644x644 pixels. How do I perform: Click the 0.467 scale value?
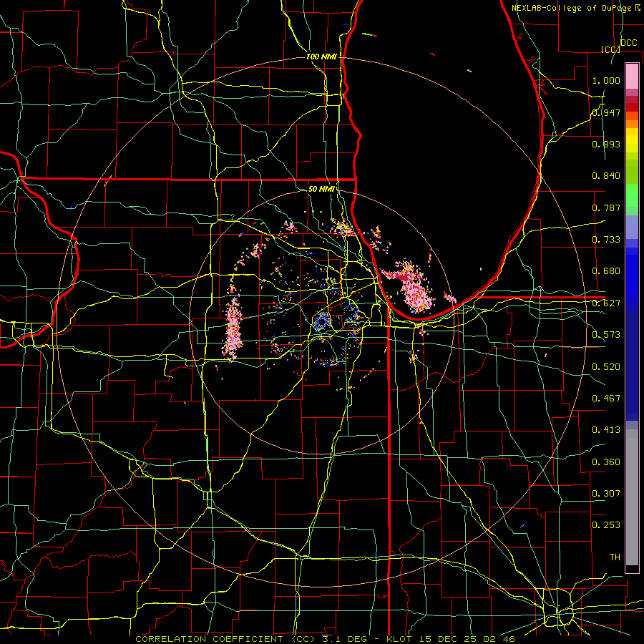click(x=606, y=399)
